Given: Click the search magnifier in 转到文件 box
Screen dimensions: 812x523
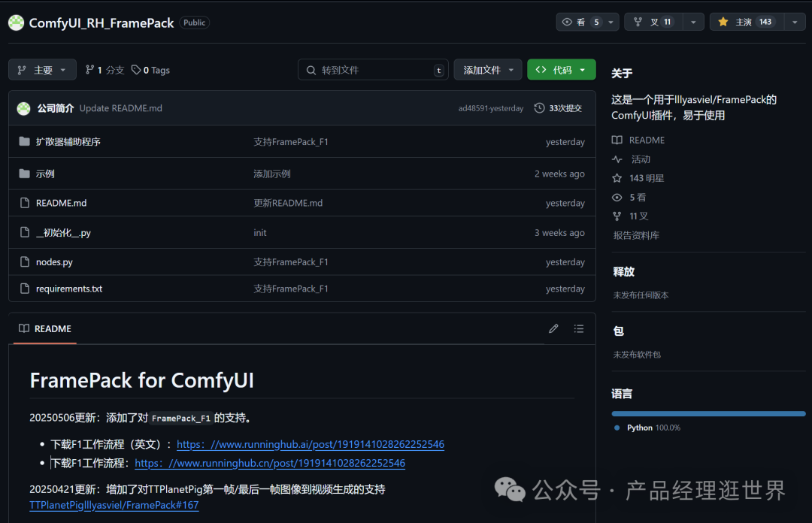Looking at the screenshot, I should [311, 70].
